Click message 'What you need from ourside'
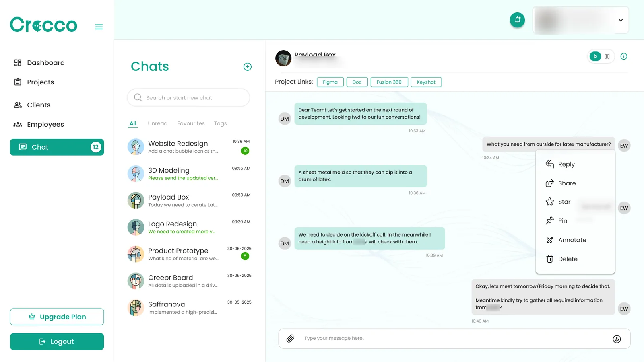 pos(549,144)
